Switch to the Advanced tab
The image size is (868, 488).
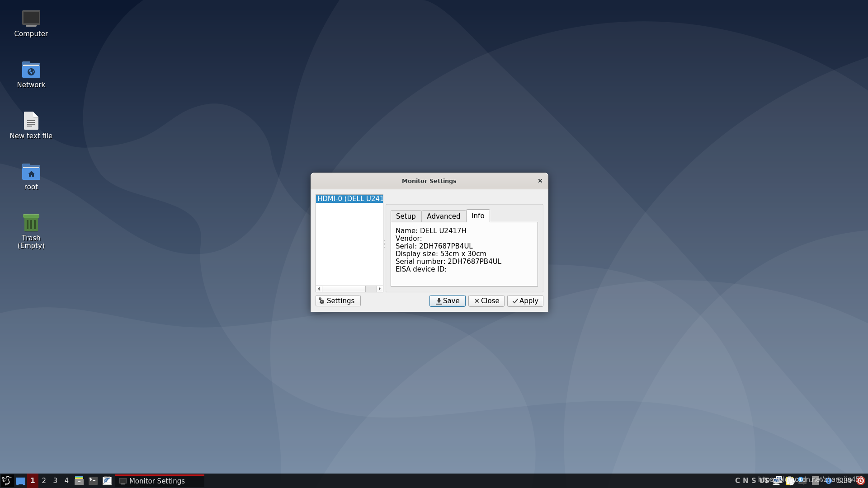coord(443,216)
